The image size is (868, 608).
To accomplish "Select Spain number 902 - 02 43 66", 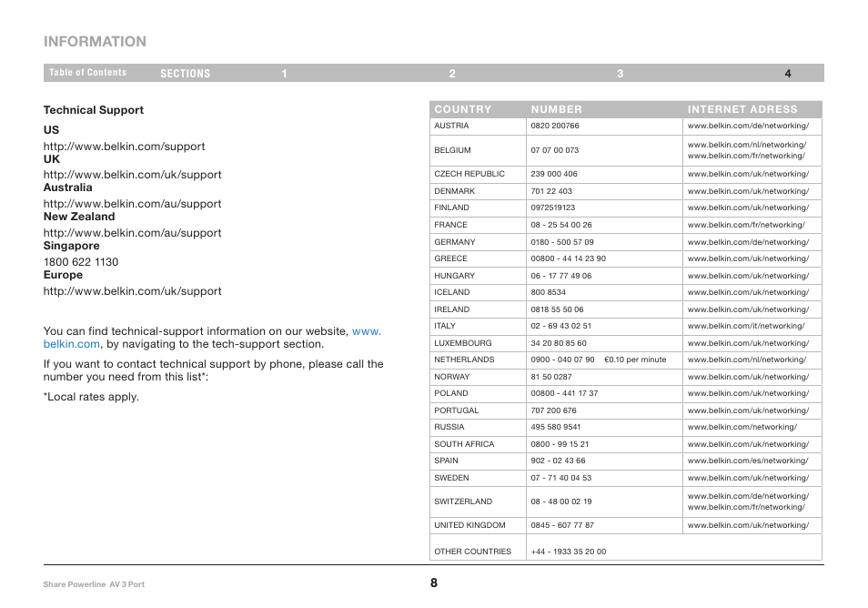I will (x=558, y=461).
